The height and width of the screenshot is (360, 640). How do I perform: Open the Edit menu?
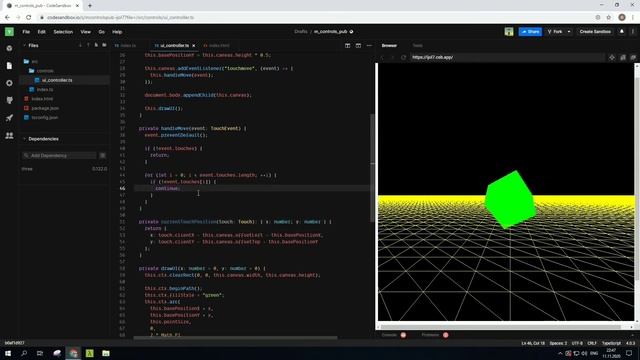coord(42,32)
